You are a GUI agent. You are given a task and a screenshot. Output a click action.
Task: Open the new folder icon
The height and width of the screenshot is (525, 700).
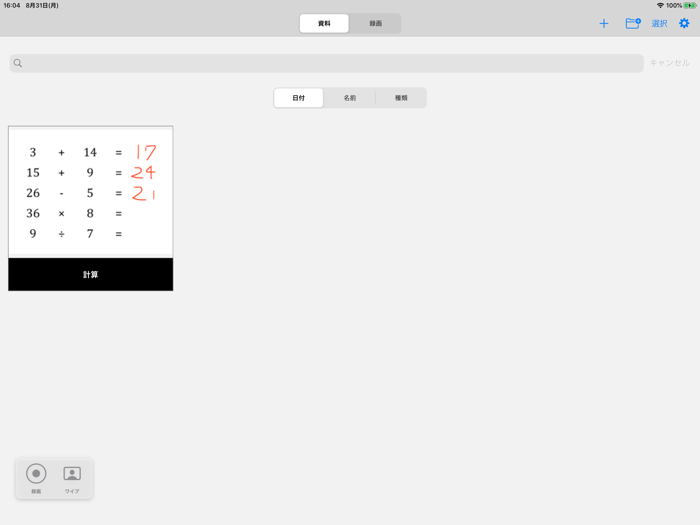coord(633,23)
